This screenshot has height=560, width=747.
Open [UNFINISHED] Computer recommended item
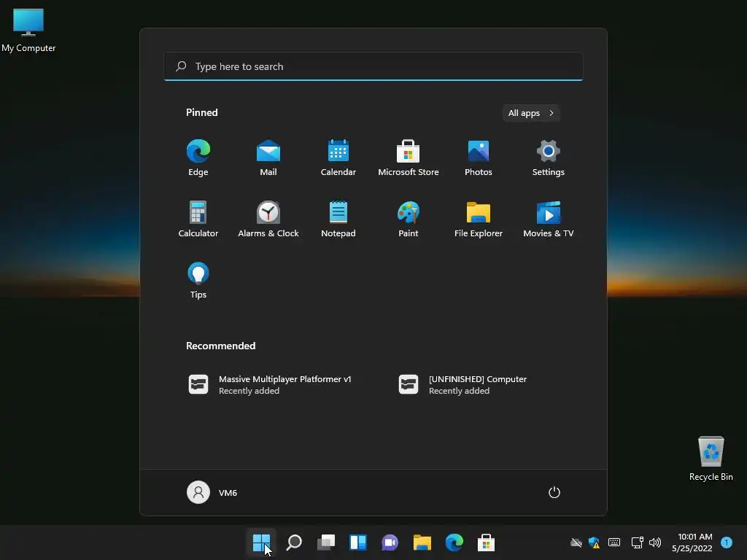(x=462, y=385)
